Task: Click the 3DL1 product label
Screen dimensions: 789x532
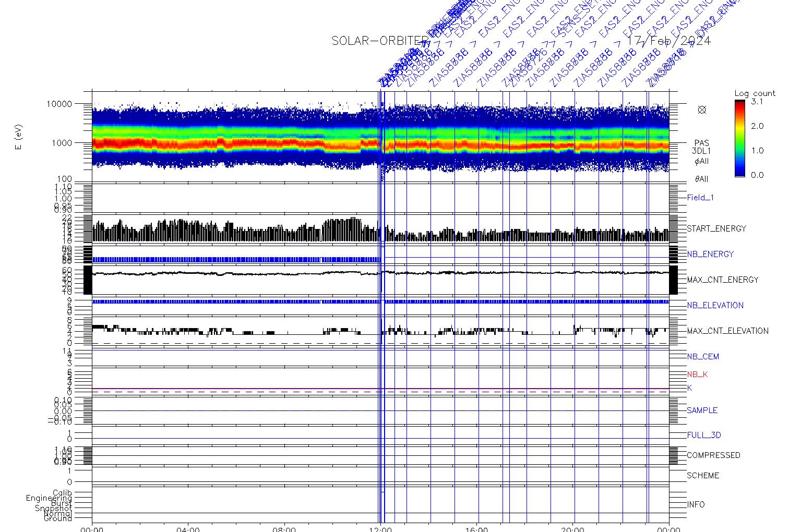Action: [x=701, y=151]
